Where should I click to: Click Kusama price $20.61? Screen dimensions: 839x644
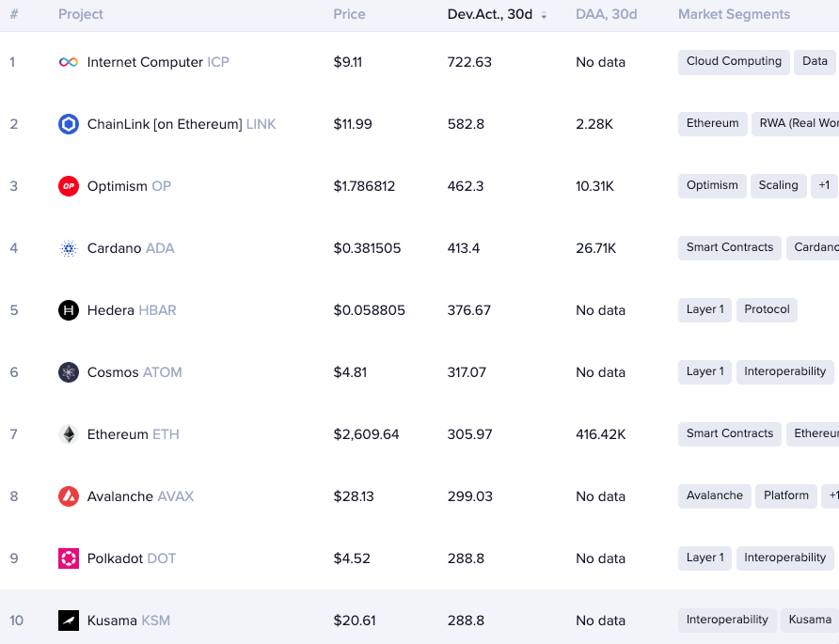(x=355, y=620)
